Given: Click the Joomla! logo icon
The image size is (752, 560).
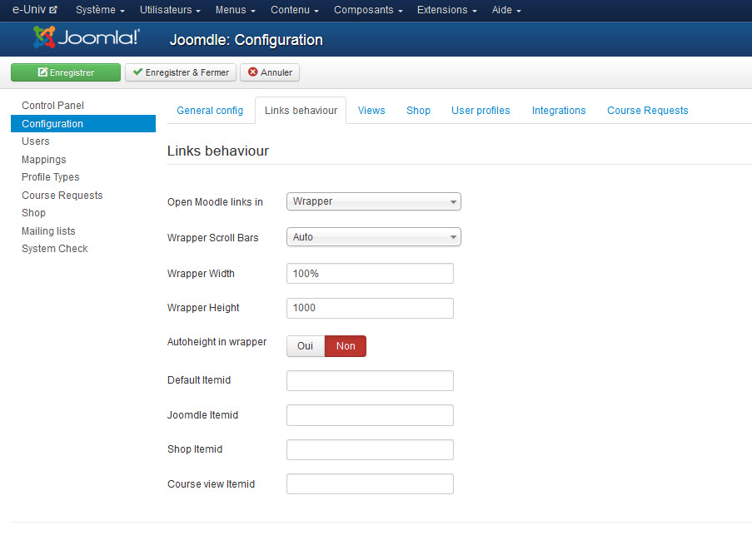Looking at the screenshot, I should 45,37.
